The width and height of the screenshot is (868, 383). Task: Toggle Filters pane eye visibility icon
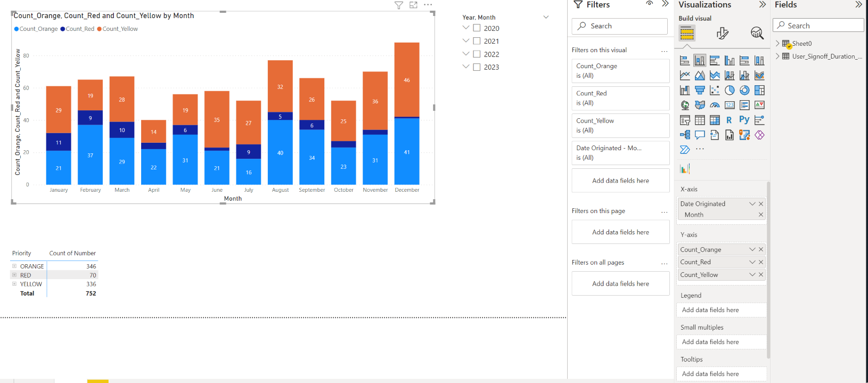649,4
